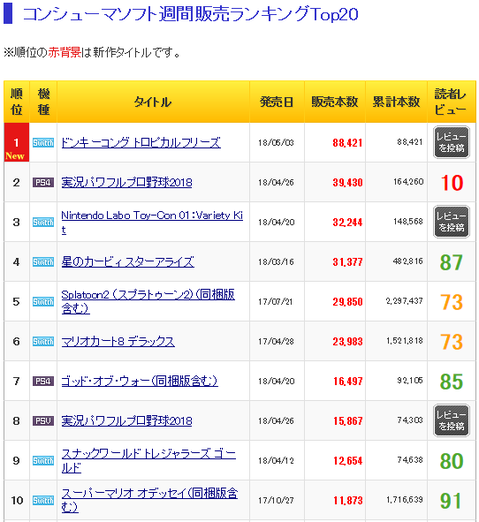The image size is (479, 522).
Task: Click the Switch platform icon in the スーパーマリオ オデッセイ row
Action: [x=43, y=500]
